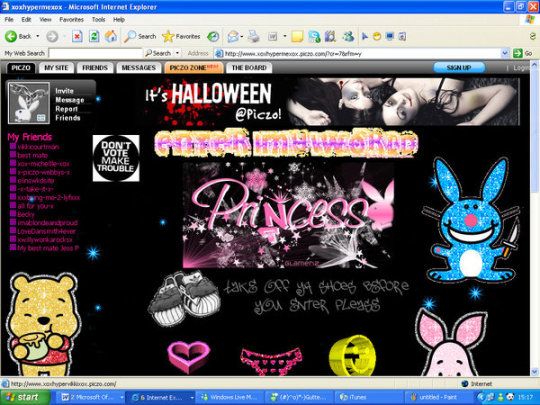
Task: Print the page with the printer icon
Action: pyautogui.click(x=253, y=36)
